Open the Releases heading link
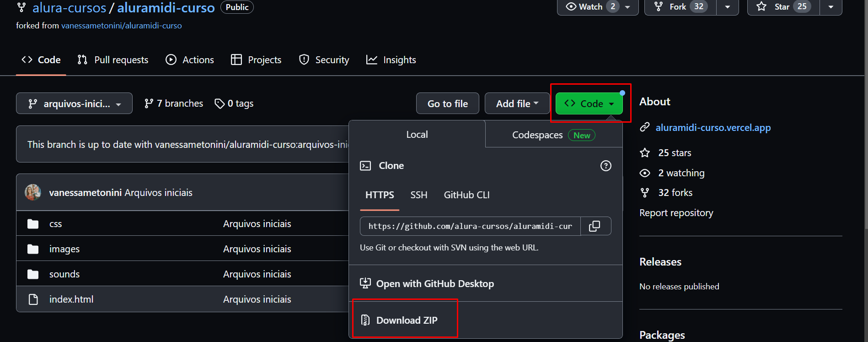The height and width of the screenshot is (342, 868). pyautogui.click(x=660, y=262)
